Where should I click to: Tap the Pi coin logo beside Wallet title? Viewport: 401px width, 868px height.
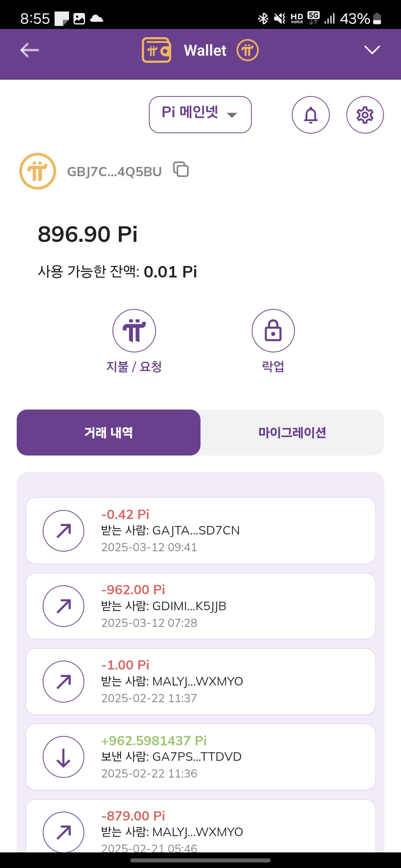[248, 50]
